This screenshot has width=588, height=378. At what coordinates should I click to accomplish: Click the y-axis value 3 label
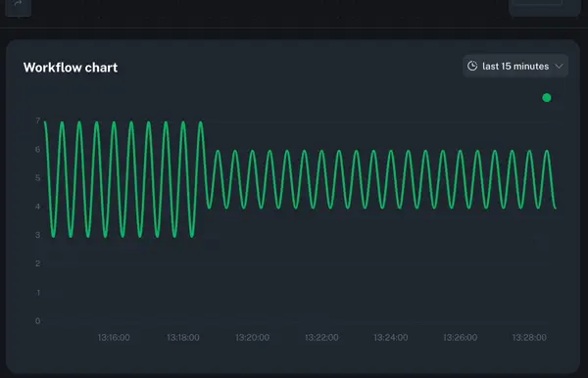(x=38, y=235)
